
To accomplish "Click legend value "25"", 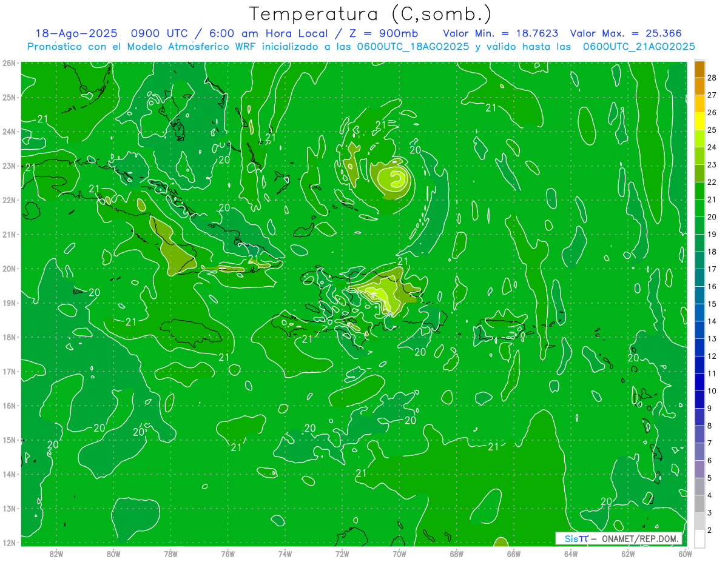I will pos(712,130).
